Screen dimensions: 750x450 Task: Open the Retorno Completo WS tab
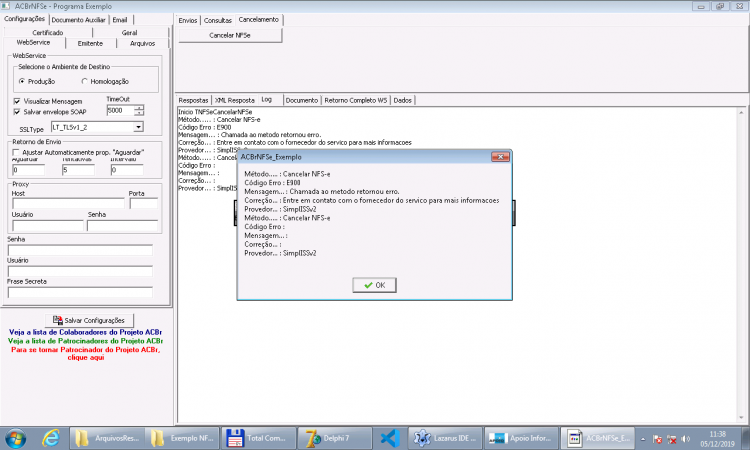coord(356,100)
